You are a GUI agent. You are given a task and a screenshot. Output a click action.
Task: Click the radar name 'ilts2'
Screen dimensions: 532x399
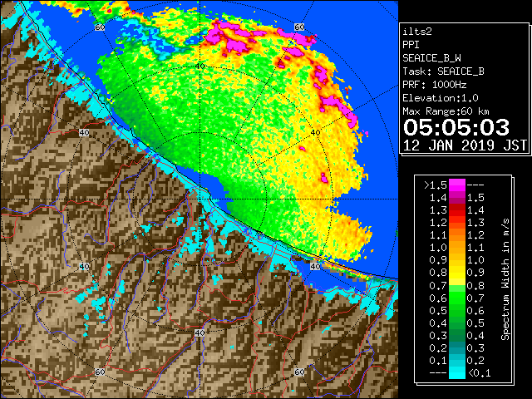coord(417,32)
